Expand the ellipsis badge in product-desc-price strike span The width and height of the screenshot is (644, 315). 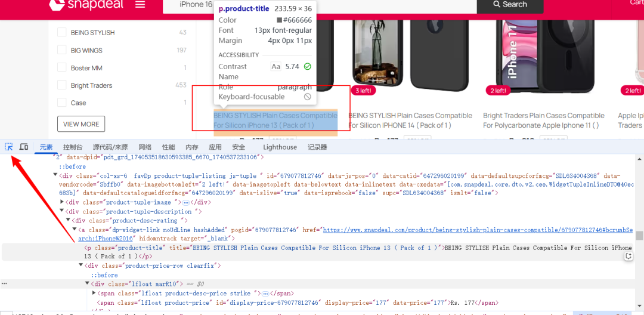click(x=265, y=294)
